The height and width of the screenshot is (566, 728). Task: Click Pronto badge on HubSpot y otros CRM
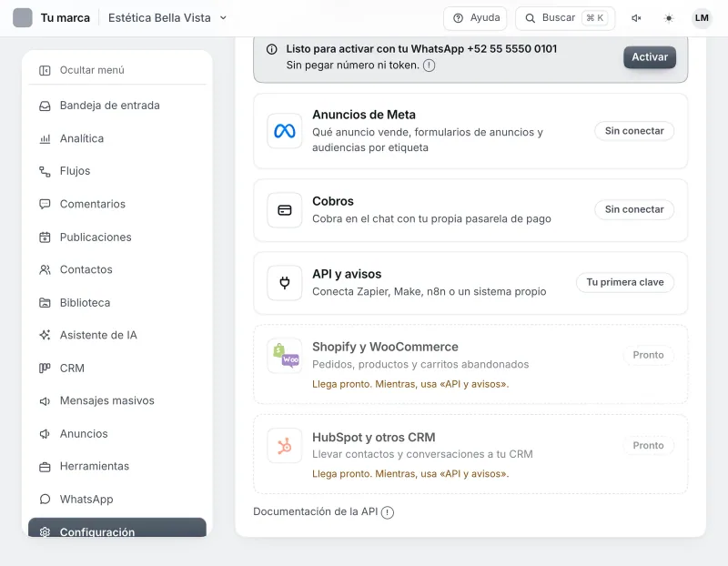pyautogui.click(x=648, y=446)
